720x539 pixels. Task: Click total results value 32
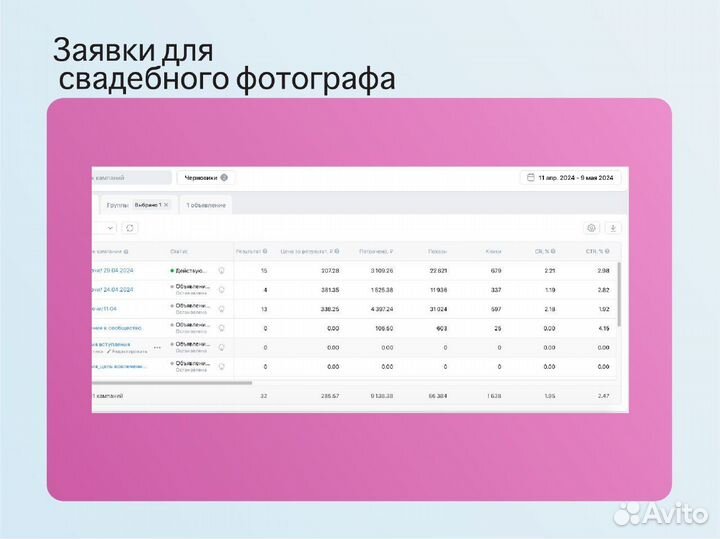tap(264, 396)
